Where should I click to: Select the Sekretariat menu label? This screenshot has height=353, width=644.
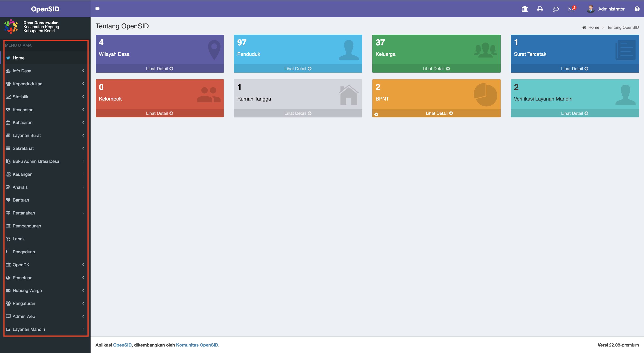tap(23, 148)
